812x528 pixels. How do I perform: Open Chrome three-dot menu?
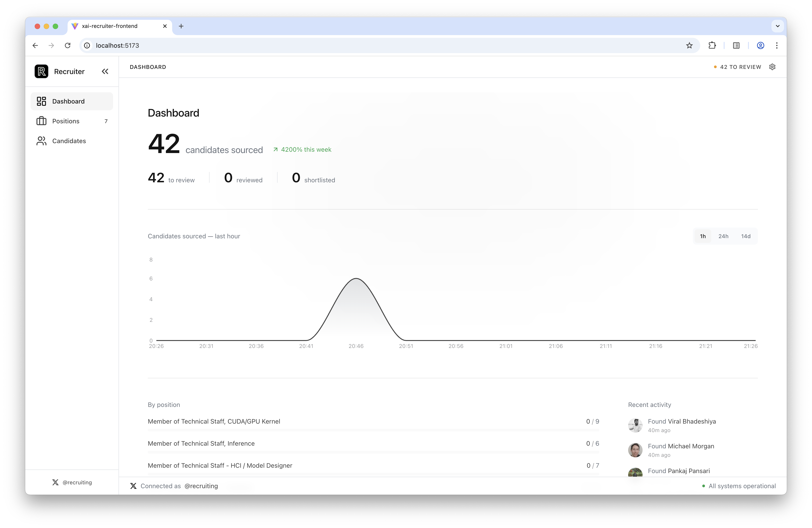coord(777,45)
